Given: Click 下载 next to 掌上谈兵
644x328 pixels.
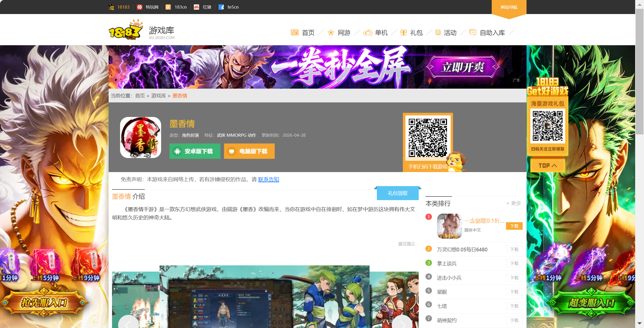Looking at the screenshot, I should [x=514, y=263].
